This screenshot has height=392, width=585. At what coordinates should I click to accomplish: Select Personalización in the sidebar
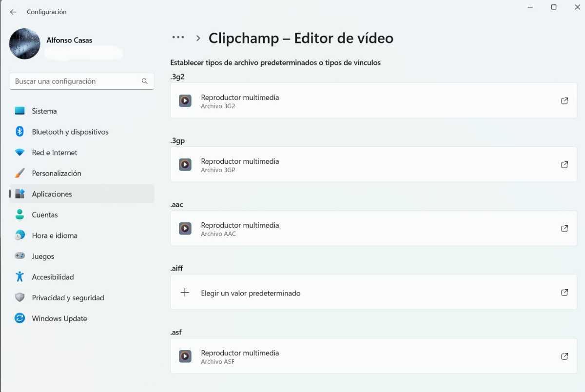click(x=82, y=173)
